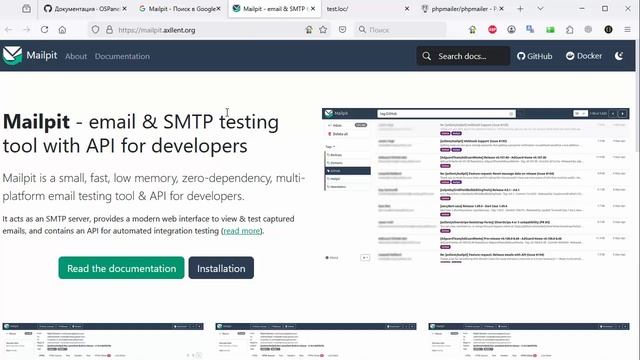The height and width of the screenshot is (360, 640).
Task: Click Read the documentation button
Action: click(x=121, y=268)
